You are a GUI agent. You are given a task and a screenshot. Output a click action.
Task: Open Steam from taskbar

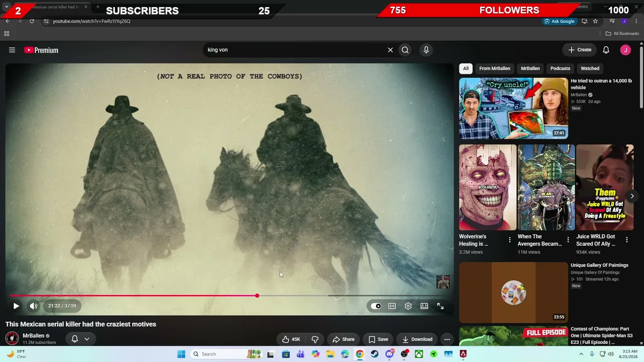point(374,354)
